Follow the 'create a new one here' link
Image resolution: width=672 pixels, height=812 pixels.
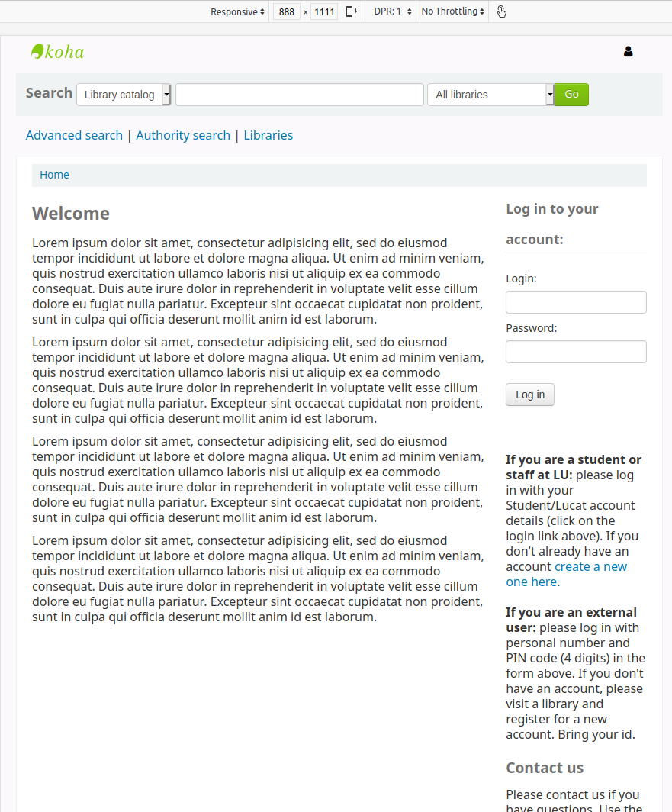click(567, 574)
